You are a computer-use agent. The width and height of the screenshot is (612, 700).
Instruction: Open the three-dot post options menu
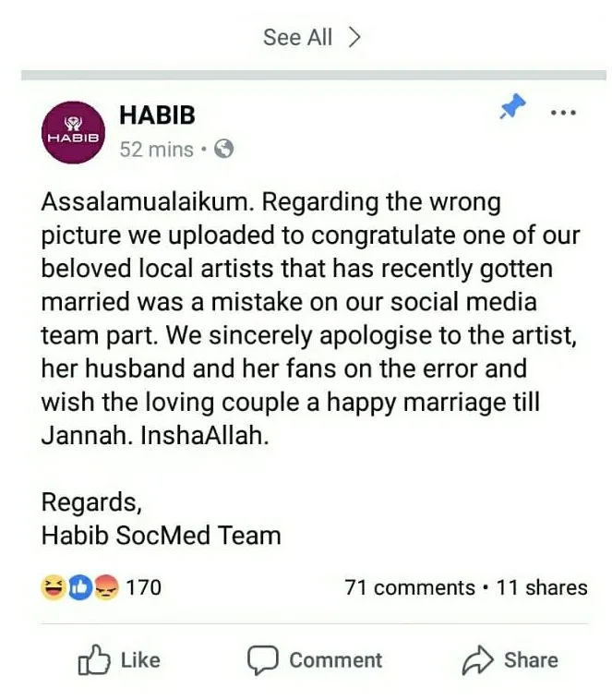click(x=563, y=113)
